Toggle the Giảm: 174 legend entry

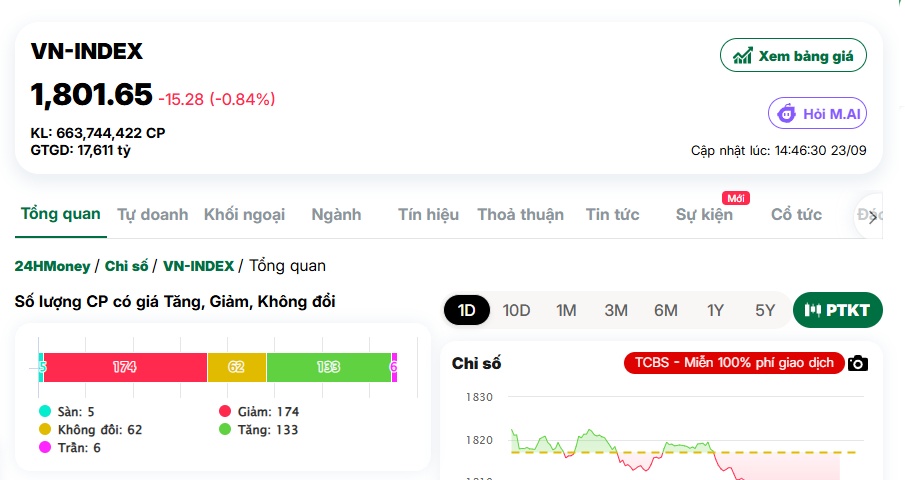coord(259,411)
